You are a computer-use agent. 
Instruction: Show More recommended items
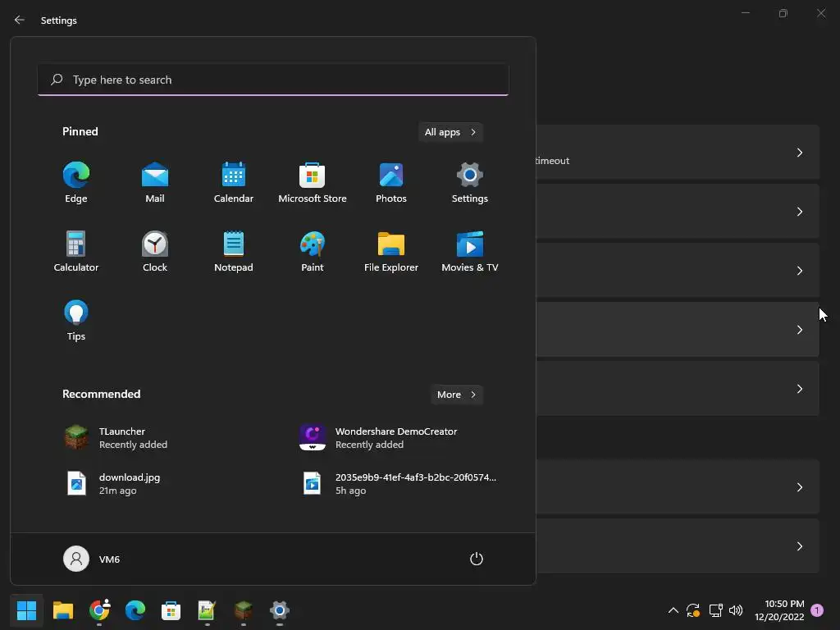457,395
